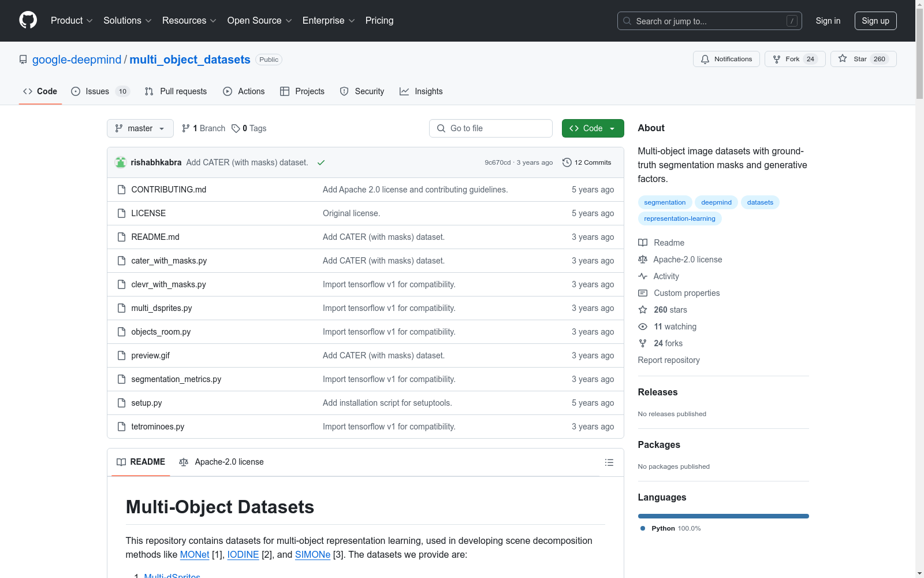This screenshot has width=924, height=578.
Task: Open the Actions tab
Action: (244, 91)
